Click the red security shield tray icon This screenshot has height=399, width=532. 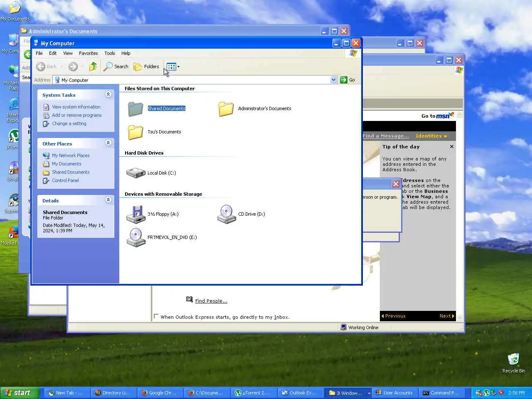pyautogui.click(x=501, y=393)
